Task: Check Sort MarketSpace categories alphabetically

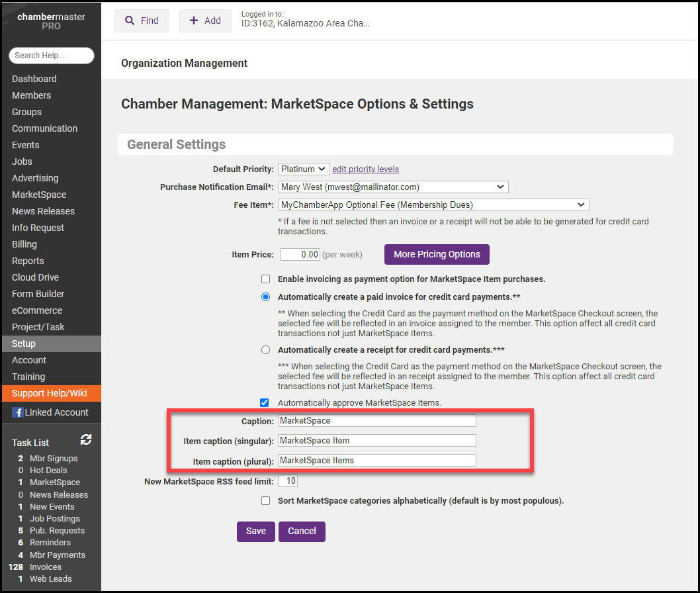Action: [266, 501]
